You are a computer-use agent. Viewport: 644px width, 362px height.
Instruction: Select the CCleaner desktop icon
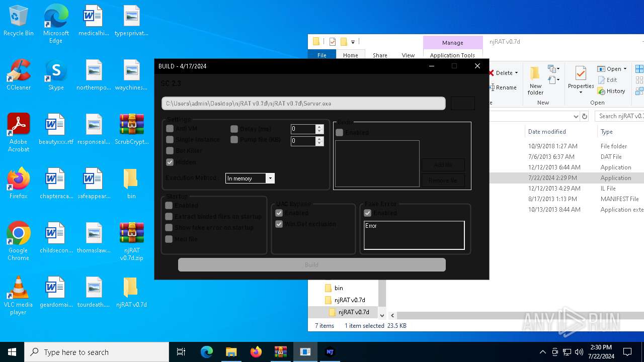coord(19,75)
